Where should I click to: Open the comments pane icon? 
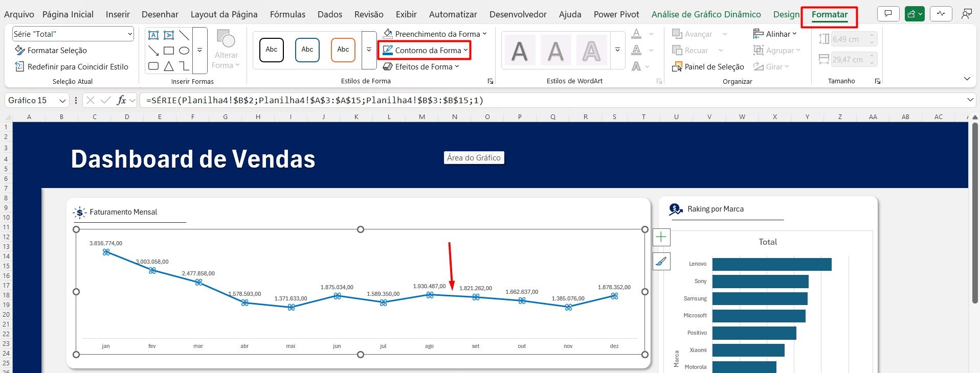[x=888, y=14]
